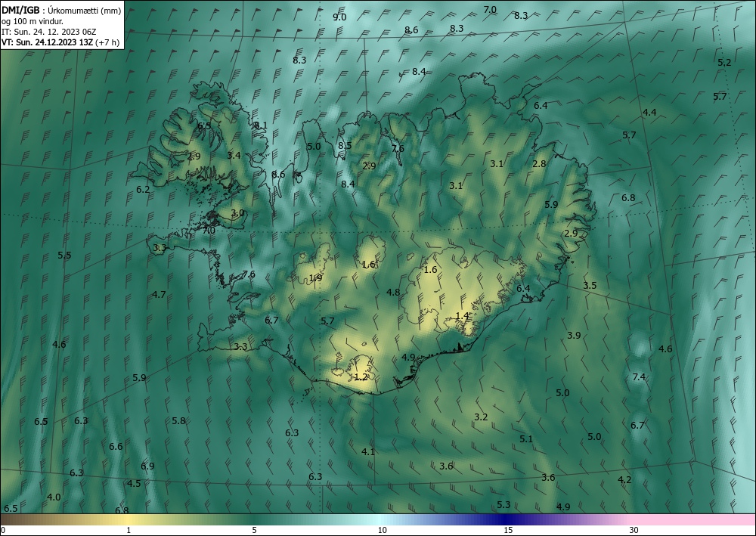Click the 5.3 value label
Viewport: 756px width, 536px height.
[503, 505]
